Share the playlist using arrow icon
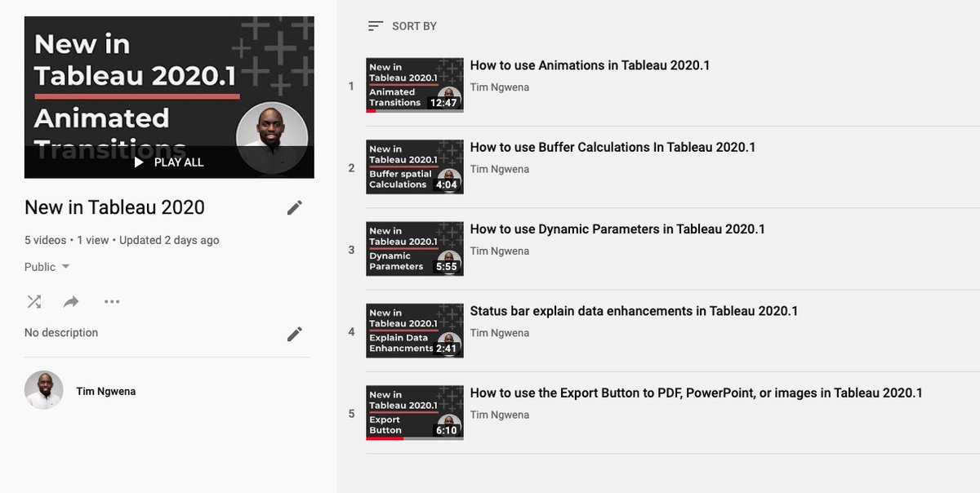 (x=71, y=302)
